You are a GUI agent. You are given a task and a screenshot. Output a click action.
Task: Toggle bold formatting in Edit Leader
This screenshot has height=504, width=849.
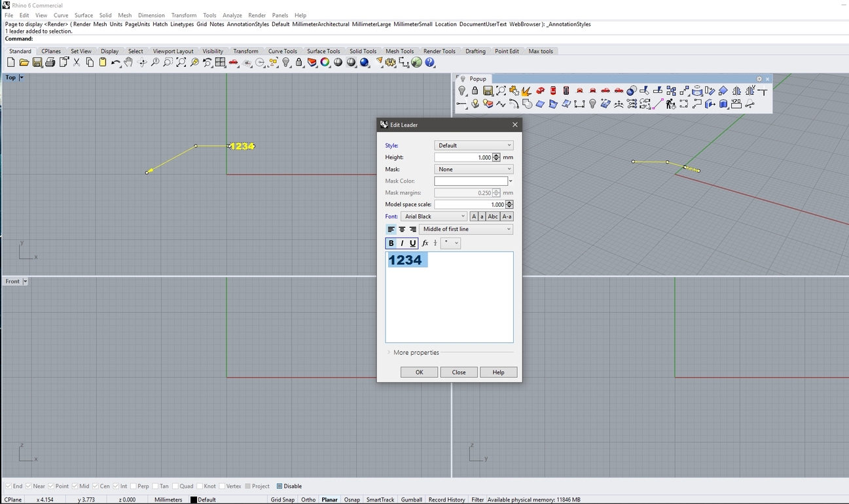coord(391,243)
